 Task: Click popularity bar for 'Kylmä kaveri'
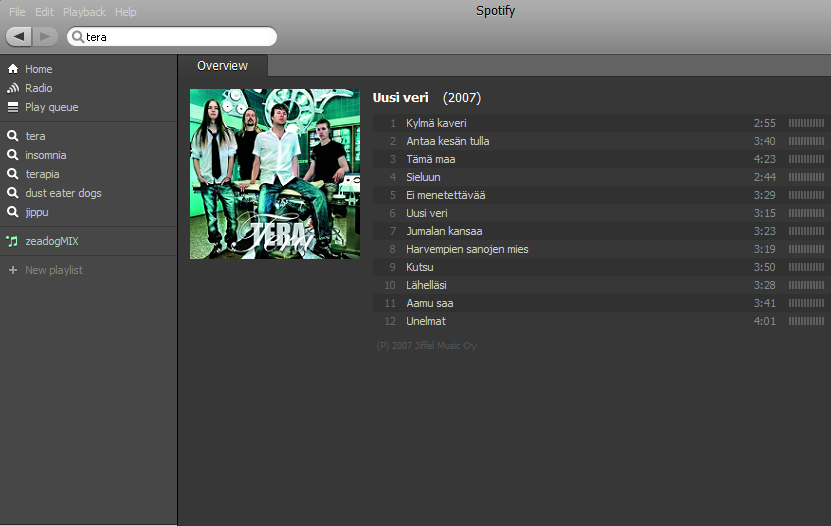(x=806, y=123)
